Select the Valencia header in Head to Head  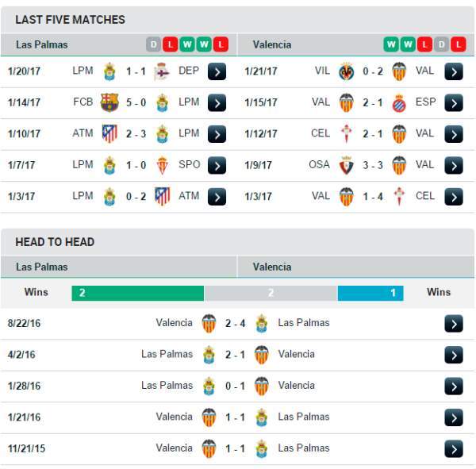(272, 267)
